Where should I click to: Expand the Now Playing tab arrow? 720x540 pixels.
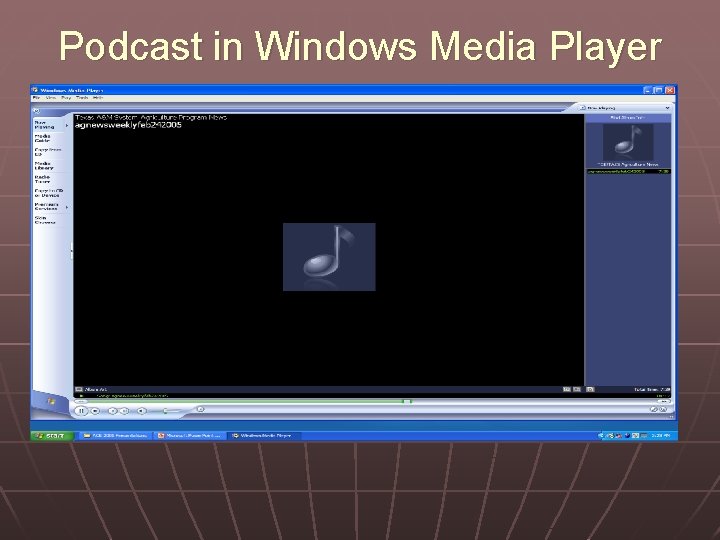pos(67,125)
